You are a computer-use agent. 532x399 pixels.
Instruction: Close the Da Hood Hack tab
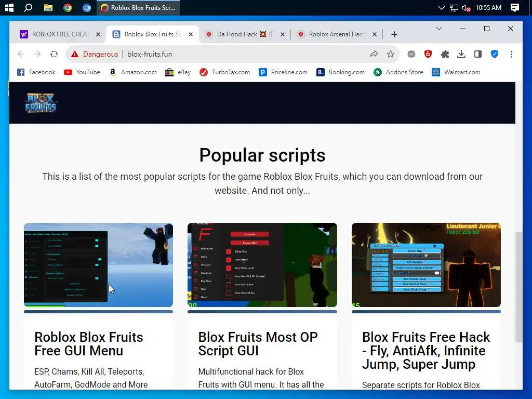pyautogui.click(x=282, y=34)
